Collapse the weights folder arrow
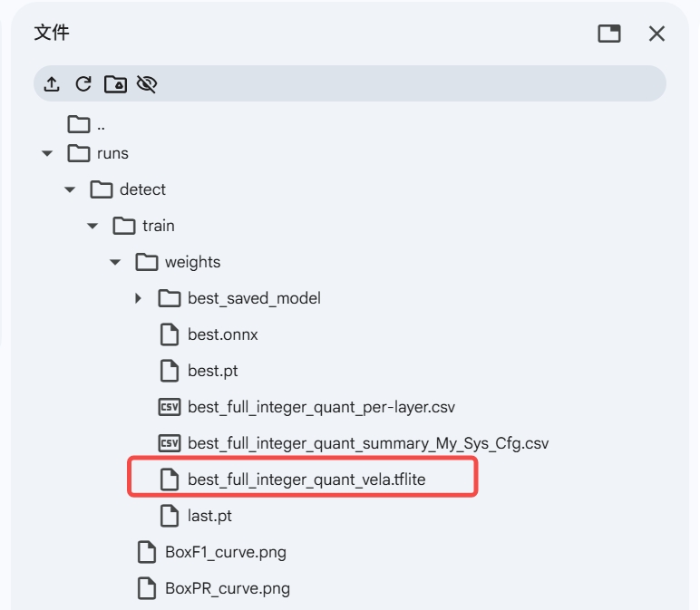 click(x=115, y=262)
